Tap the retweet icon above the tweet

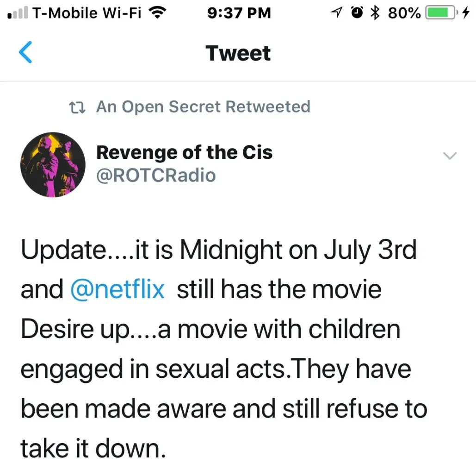tap(77, 107)
